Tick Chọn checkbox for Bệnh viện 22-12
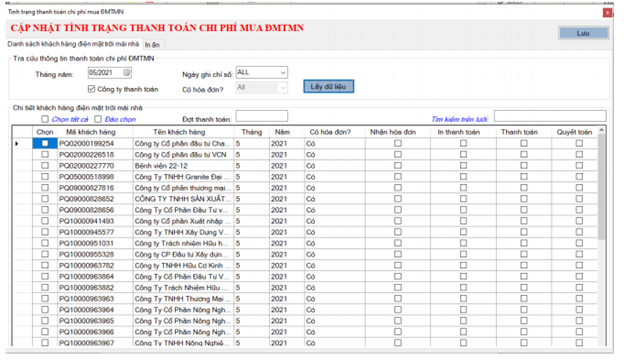624x360 pixels. pos(45,165)
